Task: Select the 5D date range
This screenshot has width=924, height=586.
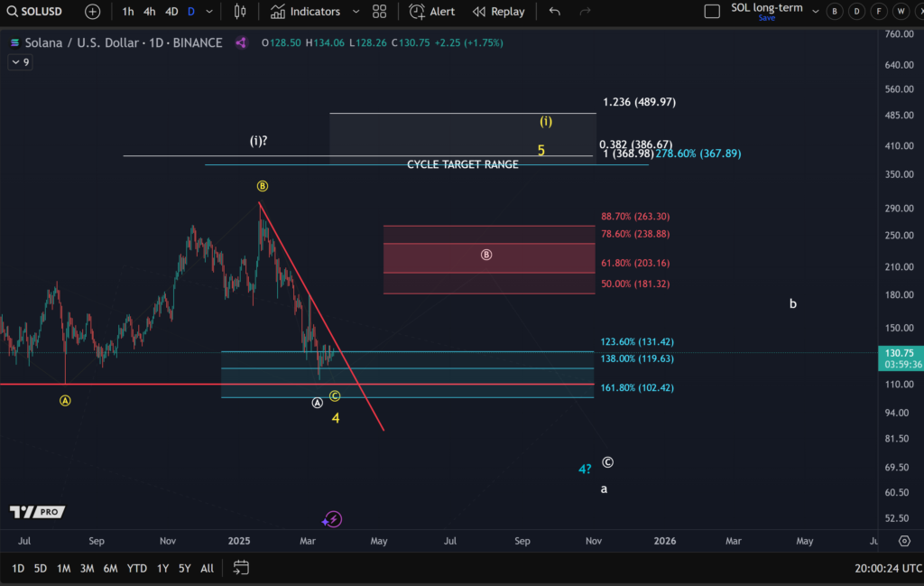Action: (x=40, y=568)
